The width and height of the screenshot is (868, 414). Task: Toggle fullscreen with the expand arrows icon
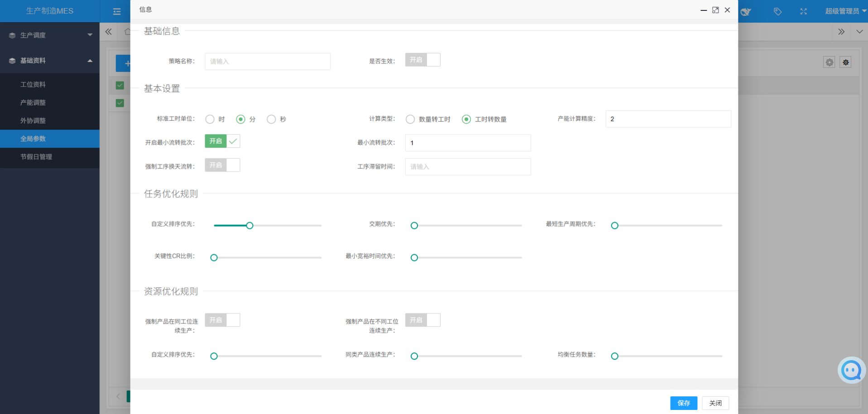pos(803,11)
